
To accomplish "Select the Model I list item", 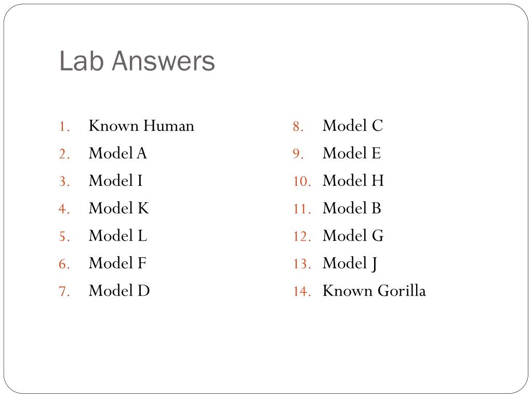I will [x=116, y=181].
